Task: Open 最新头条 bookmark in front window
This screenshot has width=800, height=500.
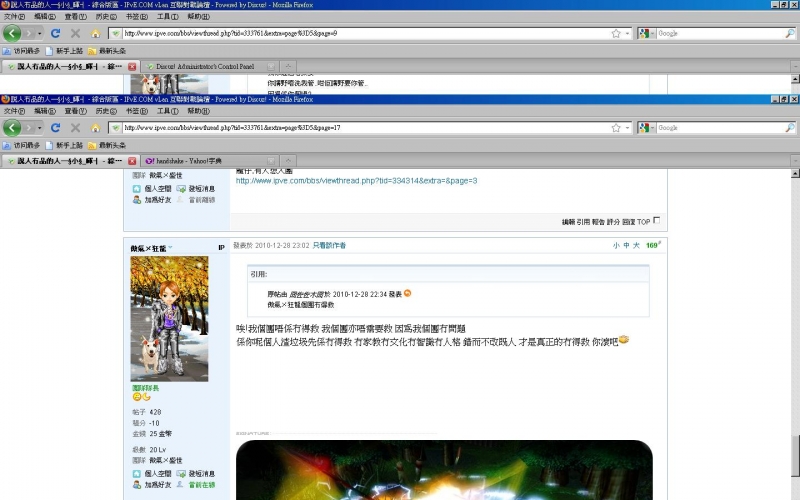Action: tap(107, 145)
